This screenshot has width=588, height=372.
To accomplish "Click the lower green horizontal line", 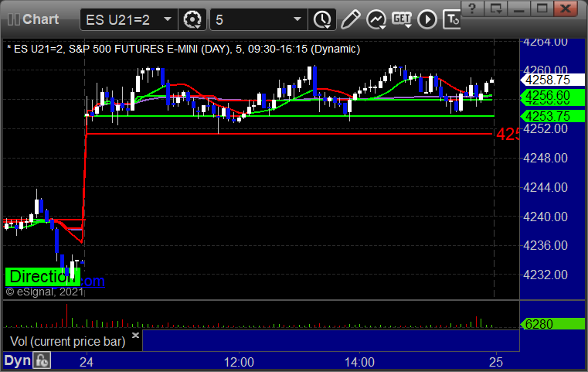I will (x=289, y=116).
